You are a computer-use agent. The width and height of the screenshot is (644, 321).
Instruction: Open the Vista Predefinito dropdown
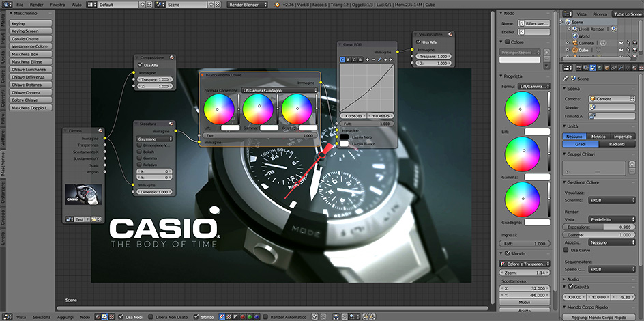pyautogui.click(x=612, y=219)
